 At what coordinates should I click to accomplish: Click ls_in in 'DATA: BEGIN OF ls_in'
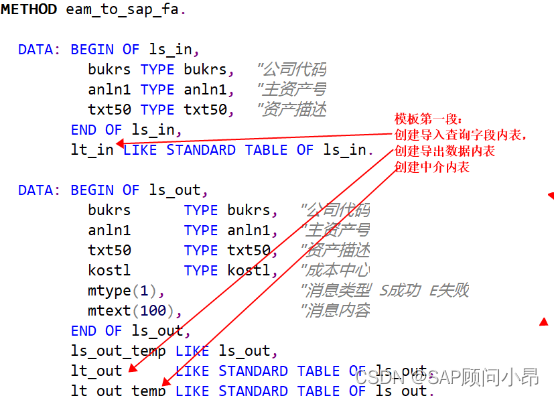(170, 49)
